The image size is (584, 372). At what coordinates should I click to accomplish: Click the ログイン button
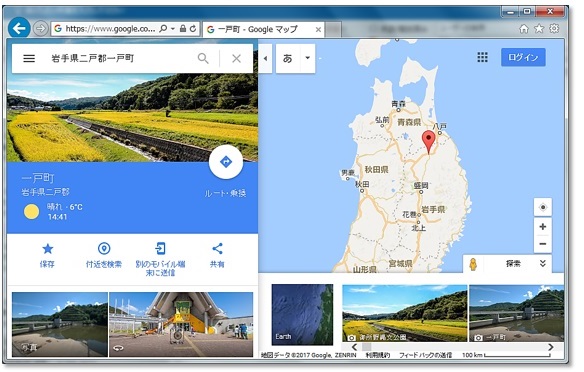click(523, 57)
